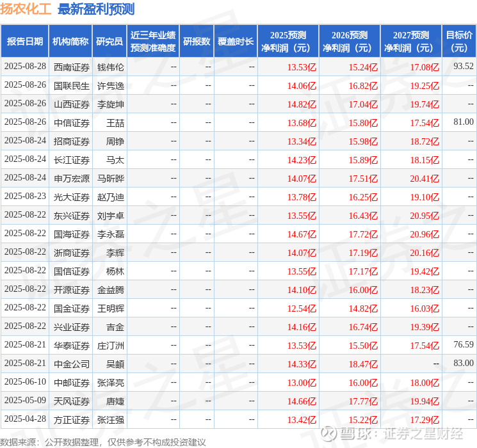Click the date 2025-06-10
477x448 pixels.
click(25, 381)
